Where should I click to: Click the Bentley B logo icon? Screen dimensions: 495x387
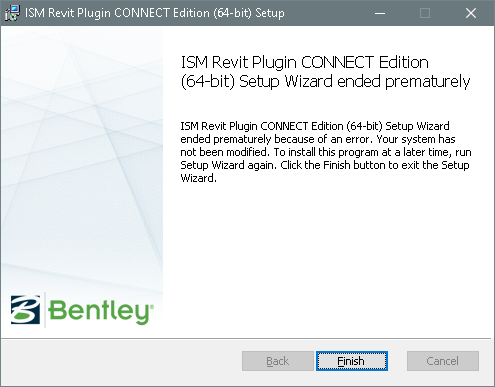(25, 309)
